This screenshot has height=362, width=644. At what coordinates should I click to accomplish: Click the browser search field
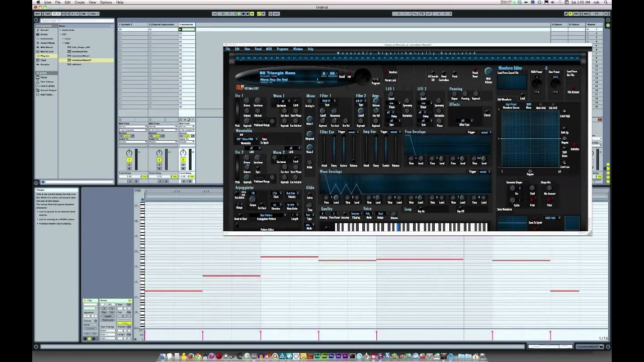[77, 21]
